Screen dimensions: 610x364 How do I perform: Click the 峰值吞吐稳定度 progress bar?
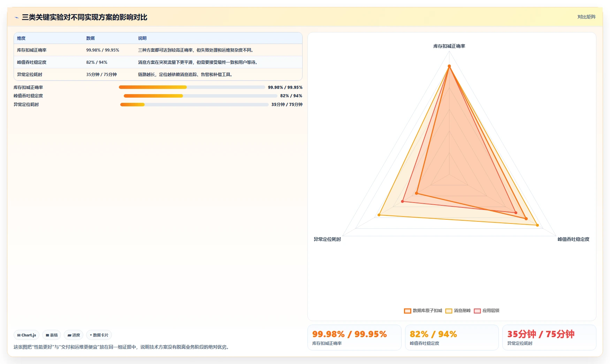pos(200,96)
